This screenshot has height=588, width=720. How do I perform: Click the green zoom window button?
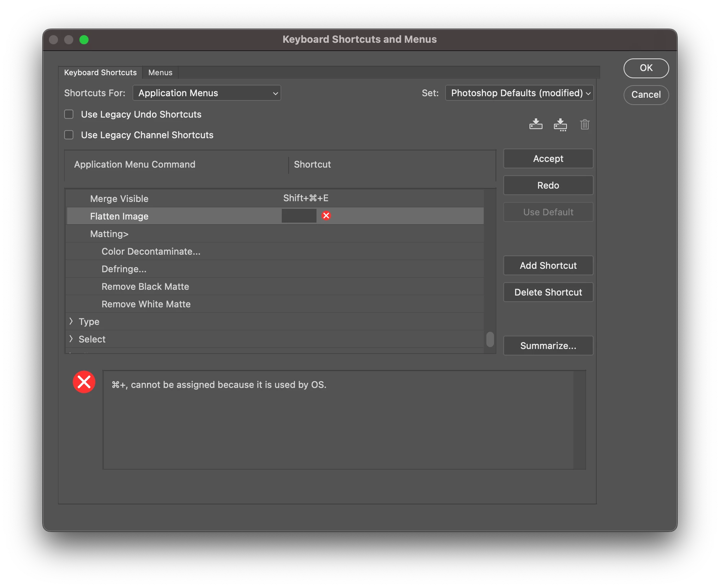84,40
